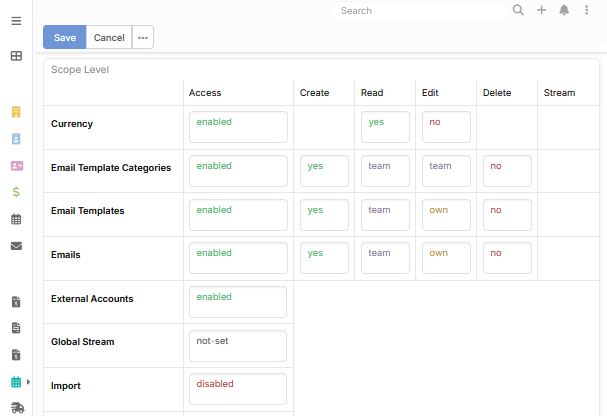607x416 pixels.
Task: Click the delivery truck icon in the sidebar
Action: click(x=16, y=408)
